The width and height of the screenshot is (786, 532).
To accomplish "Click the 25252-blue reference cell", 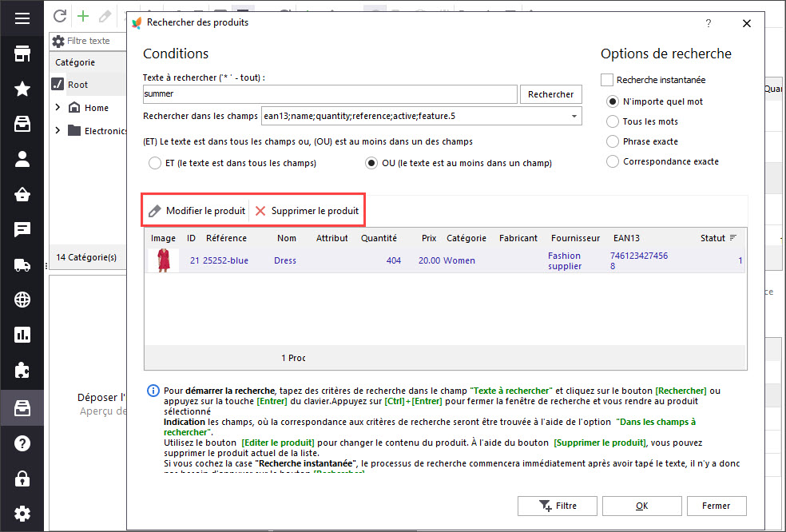I will pos(225,260).
